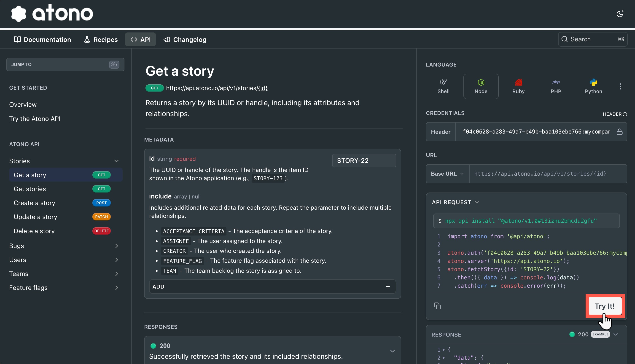The image size is (635, 364).
Task: Open the API REQUEST dropdown
Action: pos(455,202)
